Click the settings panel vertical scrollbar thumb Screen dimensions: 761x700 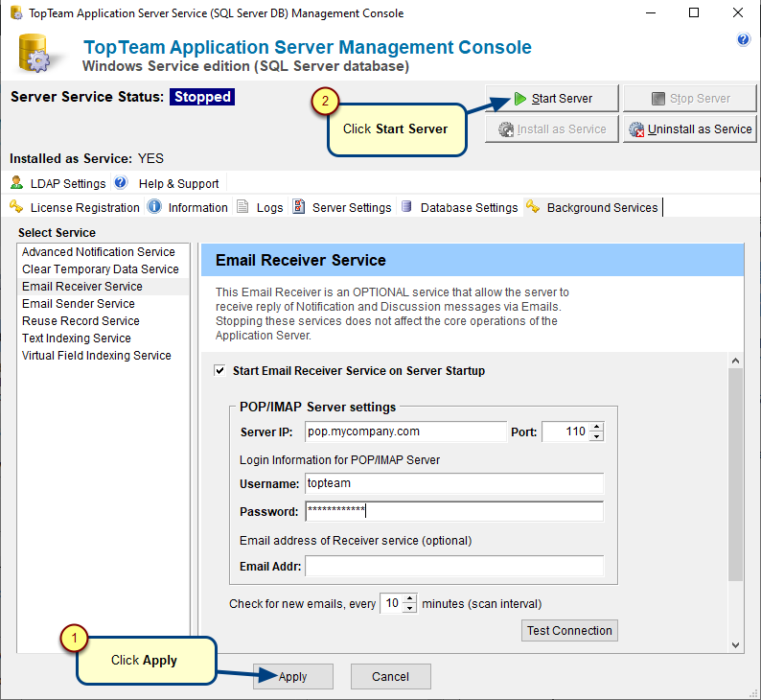pos(735,474)
